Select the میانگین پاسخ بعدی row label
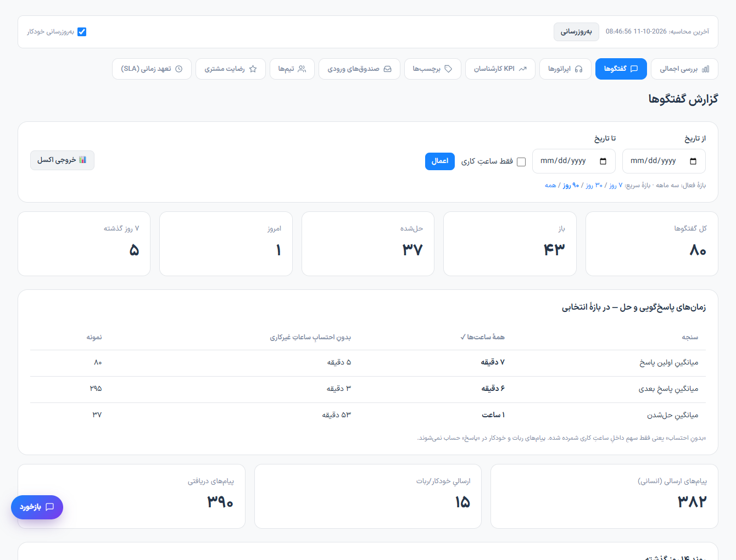736x560 pixels. click(668, 389)
